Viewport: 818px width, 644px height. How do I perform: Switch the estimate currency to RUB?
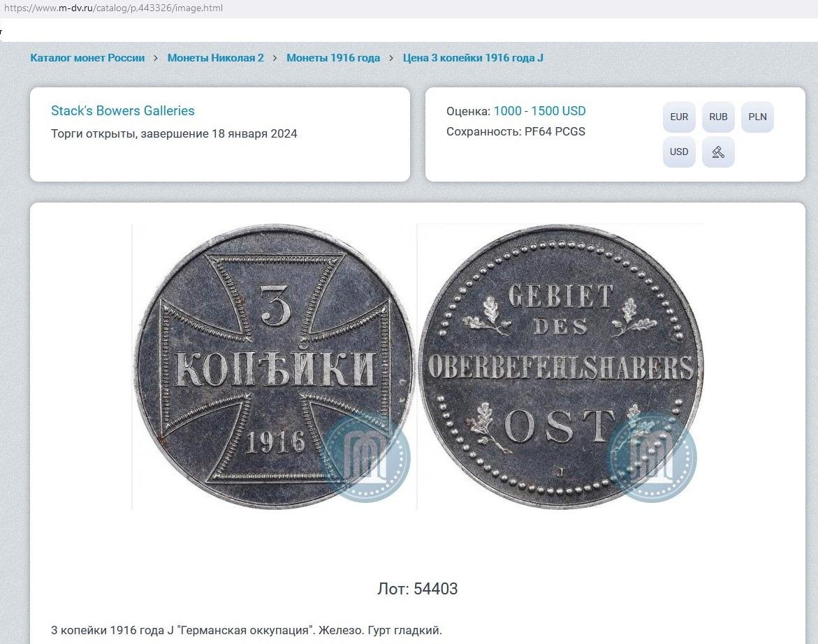pyautogui.click(x=718, y=117)
